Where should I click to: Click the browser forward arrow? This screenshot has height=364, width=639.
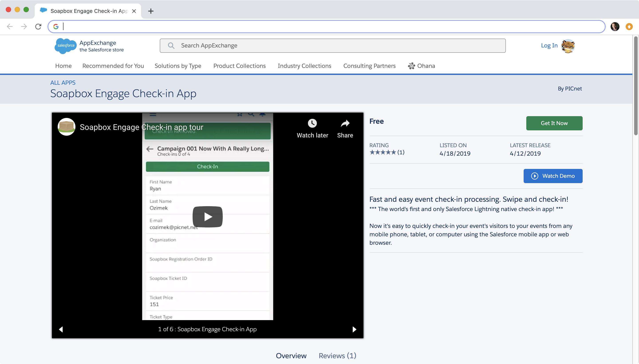24,27
